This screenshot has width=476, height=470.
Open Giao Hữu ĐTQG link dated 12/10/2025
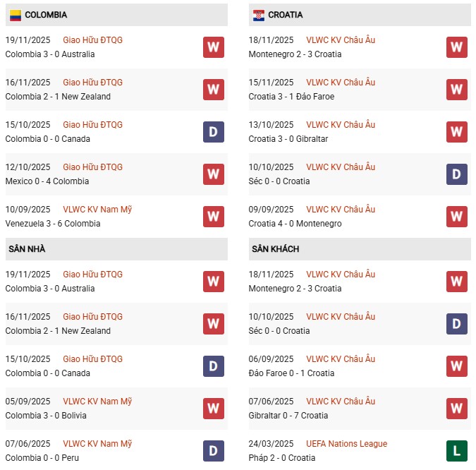coord(92,167)
